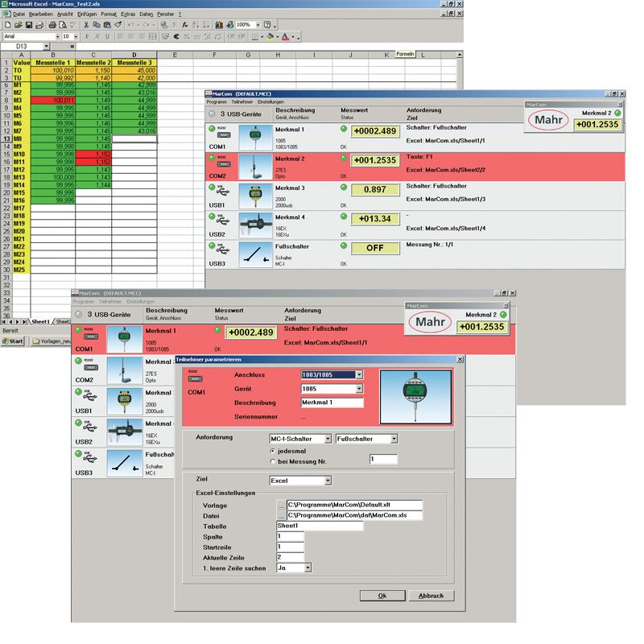Browse for Vorlage file with the '...' button
This screenshot has height=644, width=644.
point(281,505)
